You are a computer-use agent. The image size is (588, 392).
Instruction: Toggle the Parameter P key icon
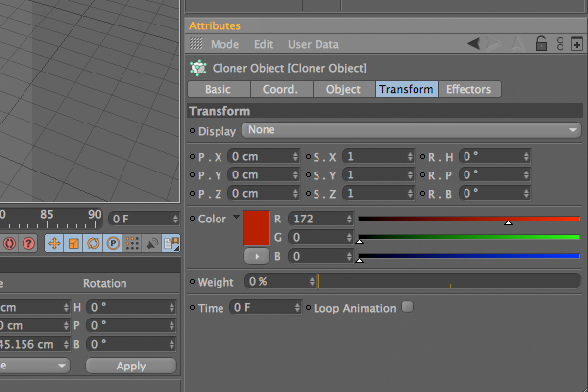(x=113, y=243)
